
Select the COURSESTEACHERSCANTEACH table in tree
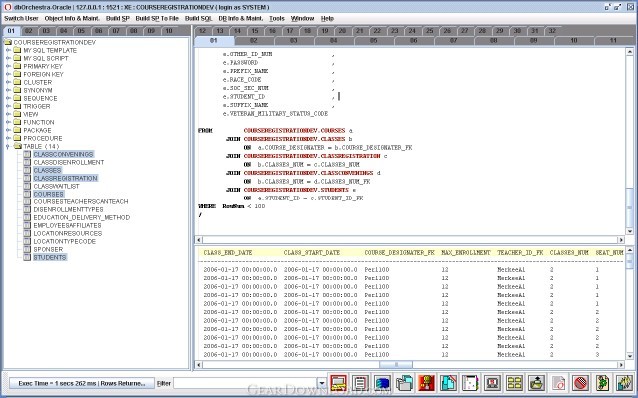click(x=81, y=201)
